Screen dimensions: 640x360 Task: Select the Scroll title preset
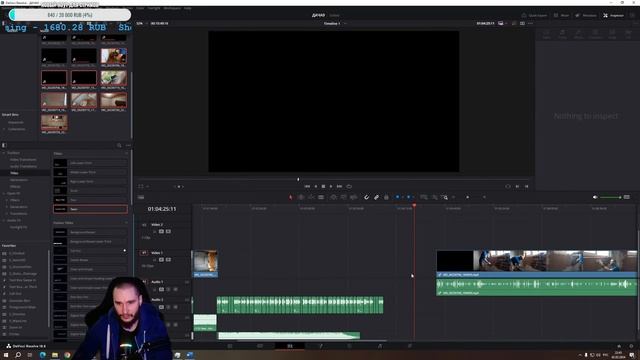(x=90, y=191)
